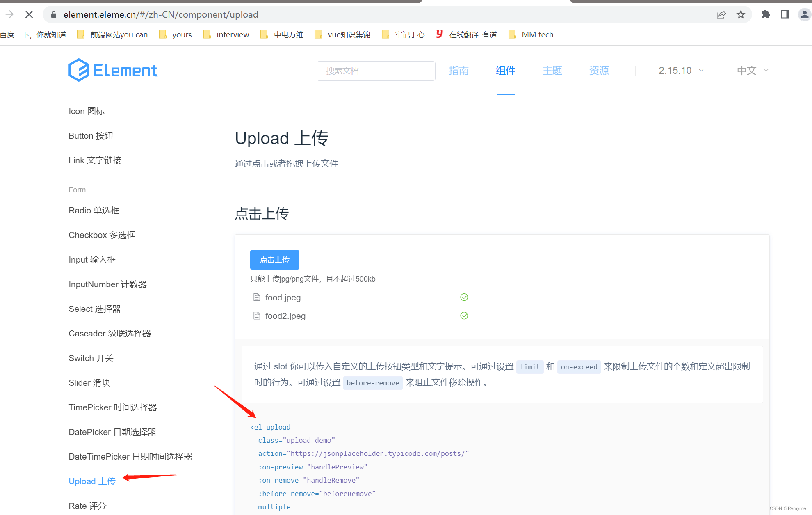Open the vue知识集锦 bookmark folder
This screenshot has width=812, height=515.
point(342,34)
